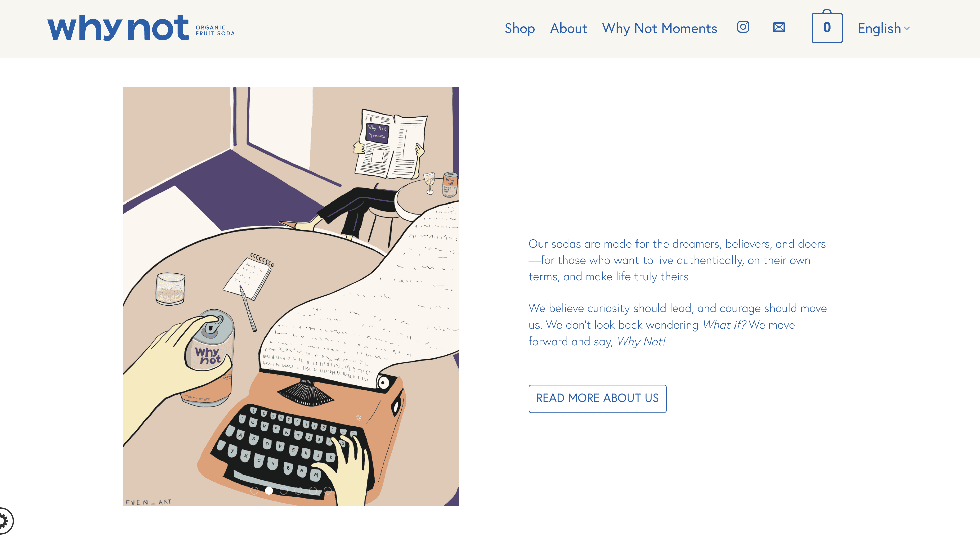
Task: Select the first carousel slide dot
Action: click(x=254, y=491)
